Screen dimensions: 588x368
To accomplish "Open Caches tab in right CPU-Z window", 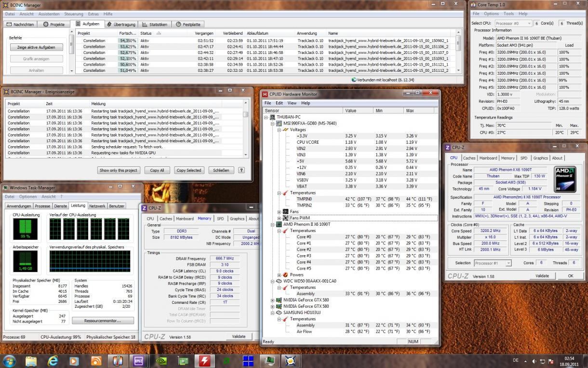I will (469, 158).
